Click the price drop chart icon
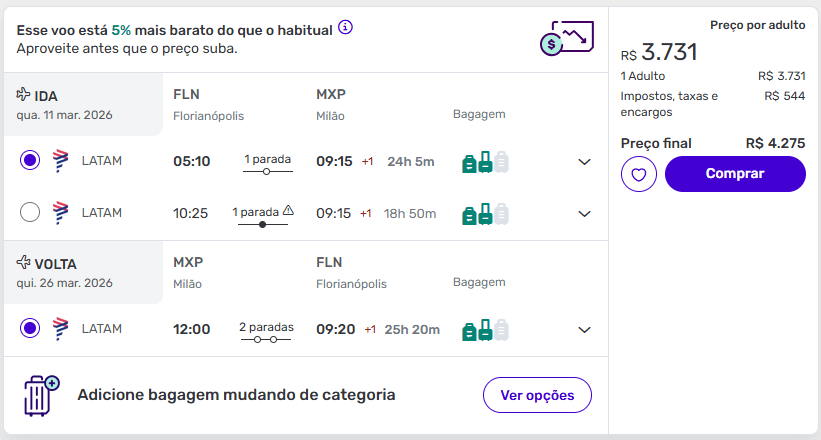This screenshot has height=440, width=821. (x=565, y=37)
